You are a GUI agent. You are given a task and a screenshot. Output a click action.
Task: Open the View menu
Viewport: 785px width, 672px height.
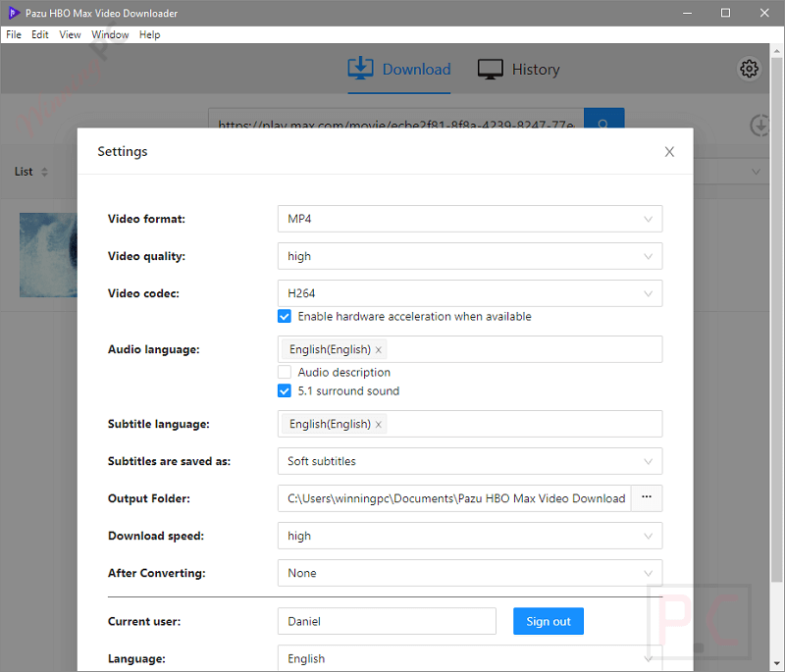tap(70, 34)
